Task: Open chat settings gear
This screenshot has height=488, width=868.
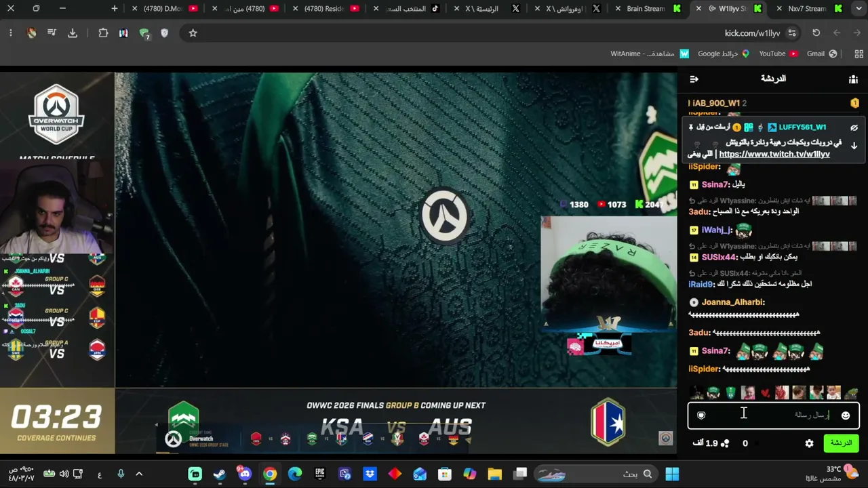Action: click(x=809, y=443)
